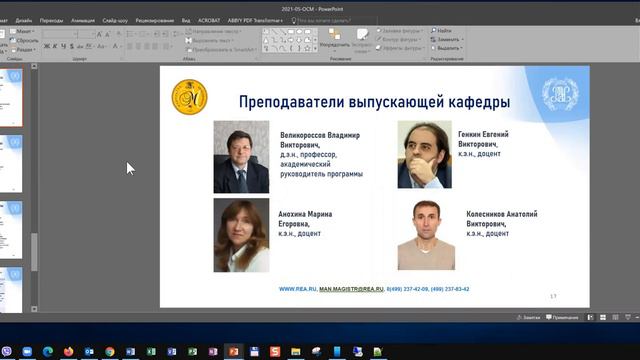The height and width of the screenshot is (360, 640).
Task: Click the slide title Преподаватели выпускающей кафедры
Action: pos(374,102)
